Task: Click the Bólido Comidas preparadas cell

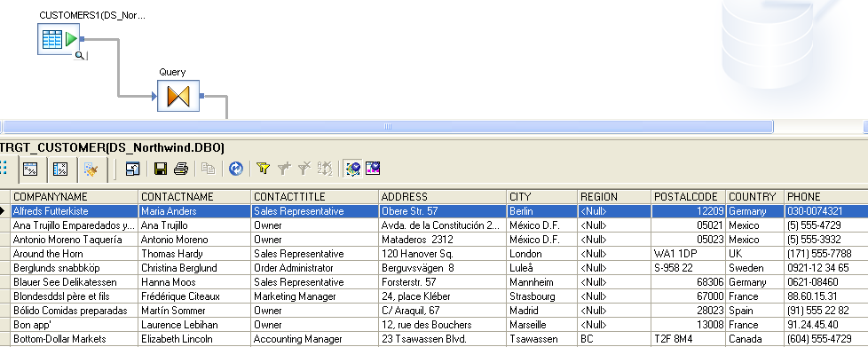Action: click(75, 311)
